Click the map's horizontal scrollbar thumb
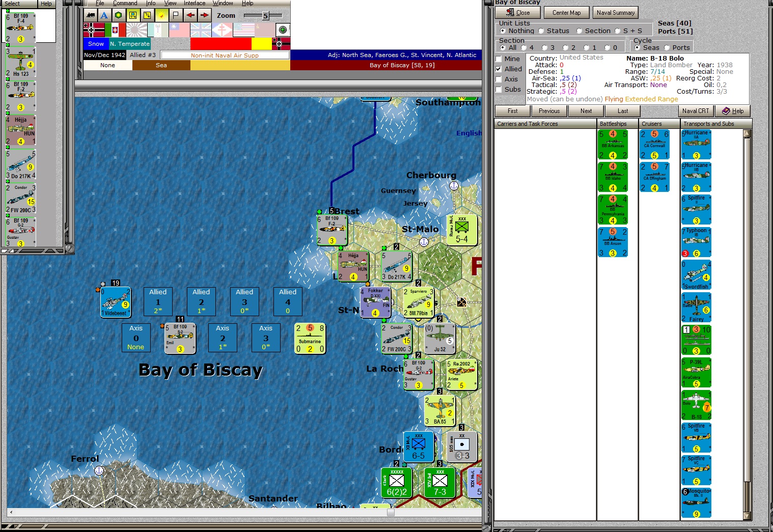 click(391, 513)
